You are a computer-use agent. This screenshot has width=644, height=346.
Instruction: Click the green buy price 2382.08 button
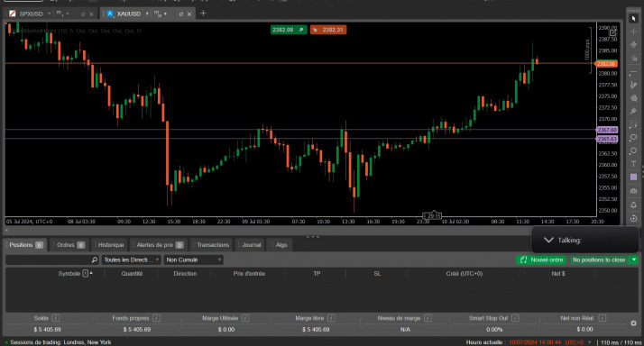pos(289,30)
